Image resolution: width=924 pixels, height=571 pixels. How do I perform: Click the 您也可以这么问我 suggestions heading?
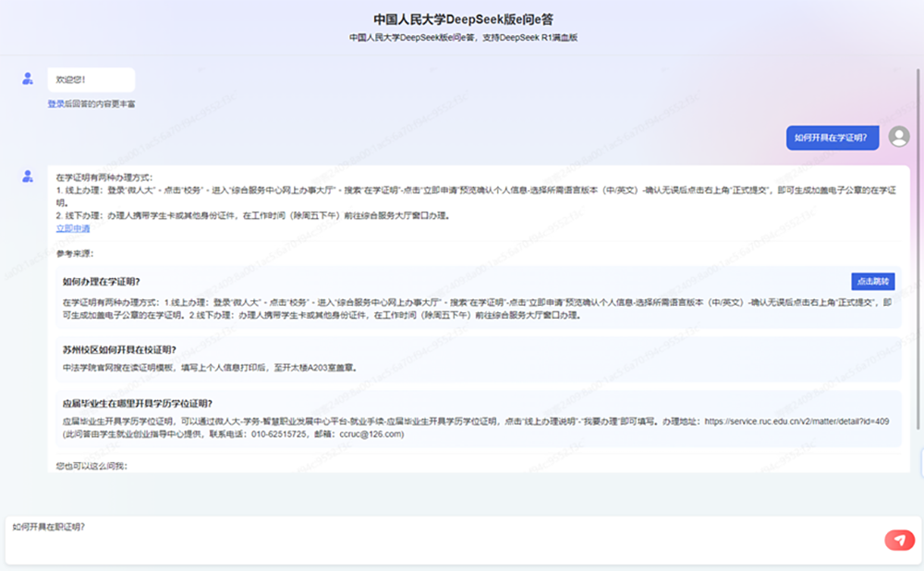click(x=91, y=466)
